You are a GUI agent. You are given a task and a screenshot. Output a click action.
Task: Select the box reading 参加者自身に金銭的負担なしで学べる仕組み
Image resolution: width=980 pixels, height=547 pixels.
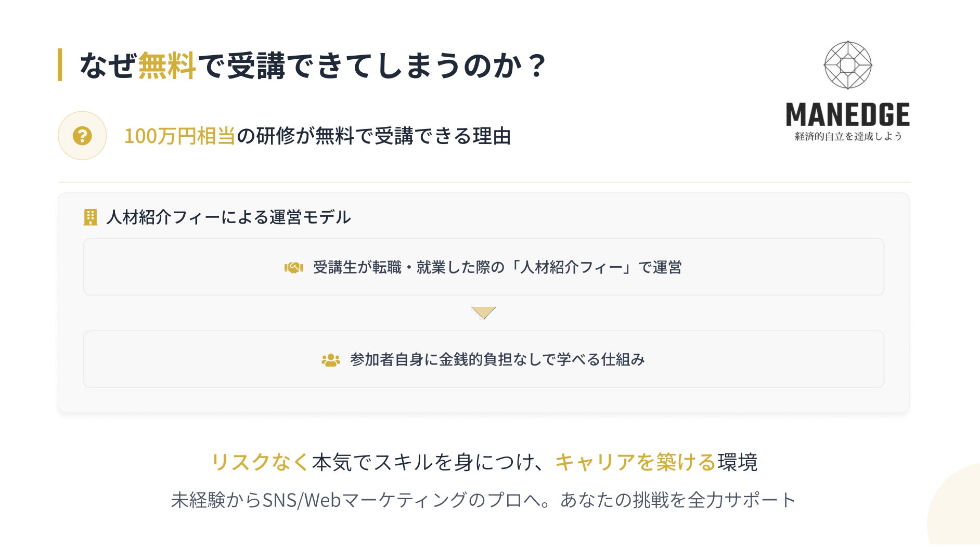pos(483,359)
